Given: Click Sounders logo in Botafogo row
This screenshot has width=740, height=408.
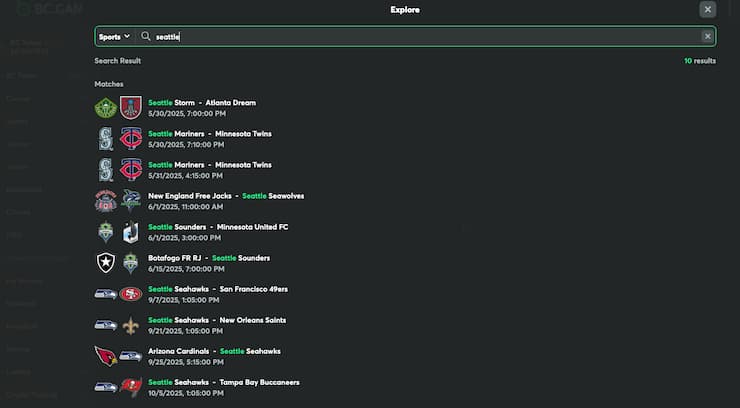Looking at the screenshot, I should [131, 263].
